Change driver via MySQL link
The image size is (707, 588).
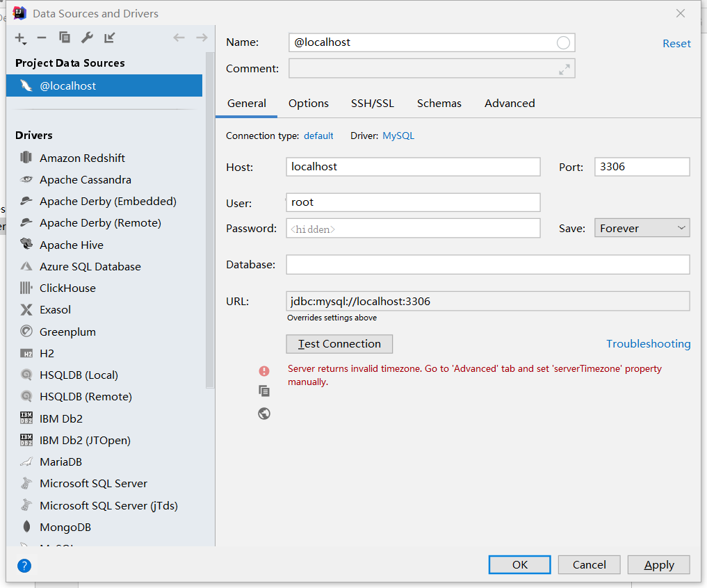click(398, 136)
